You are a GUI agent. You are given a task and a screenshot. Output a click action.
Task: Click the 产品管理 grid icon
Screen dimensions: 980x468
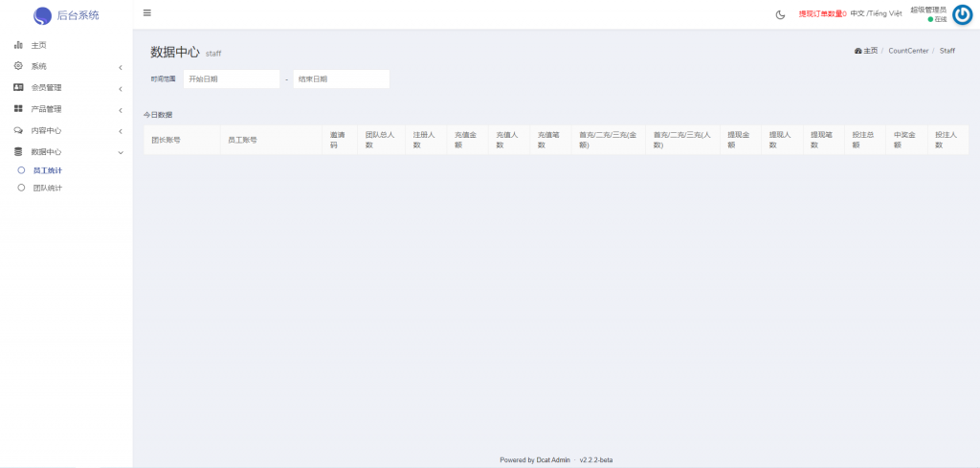18,109
